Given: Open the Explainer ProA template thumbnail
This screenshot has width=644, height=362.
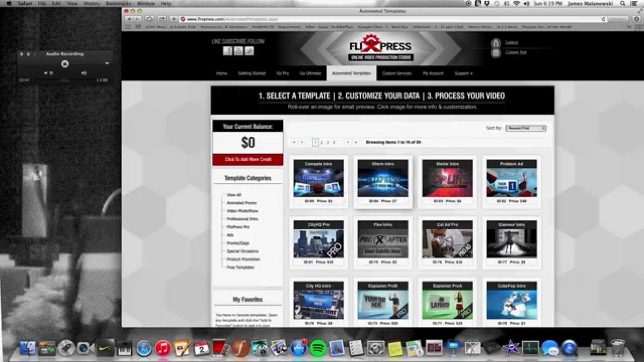Looking at the screenshot, I should point(447,305).
